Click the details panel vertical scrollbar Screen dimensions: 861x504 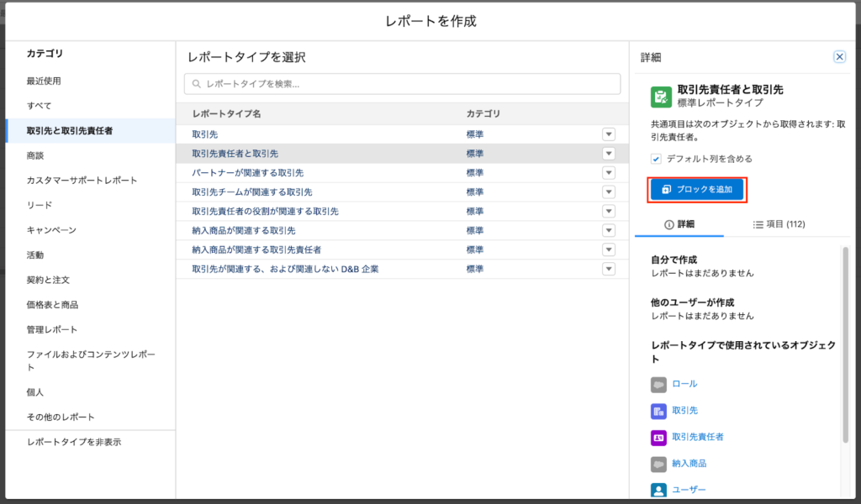pos(846,345)
